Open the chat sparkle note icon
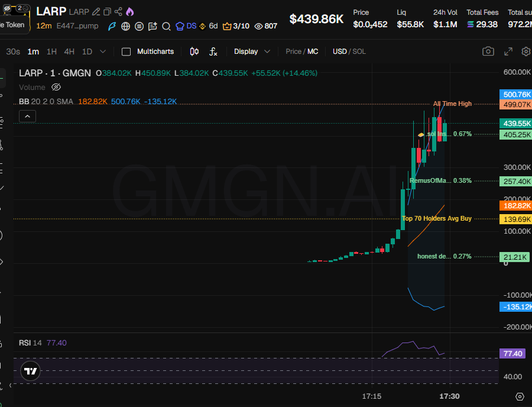Viewport: 532px width, 407px height. click(x=153, y=26)
